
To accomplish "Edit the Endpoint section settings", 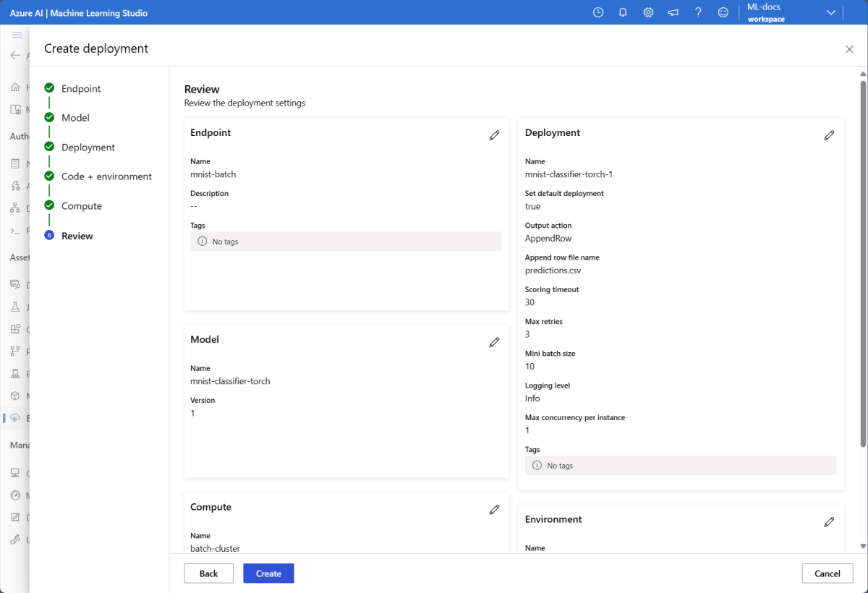I will pyautogui.click(x=494, y=135).
